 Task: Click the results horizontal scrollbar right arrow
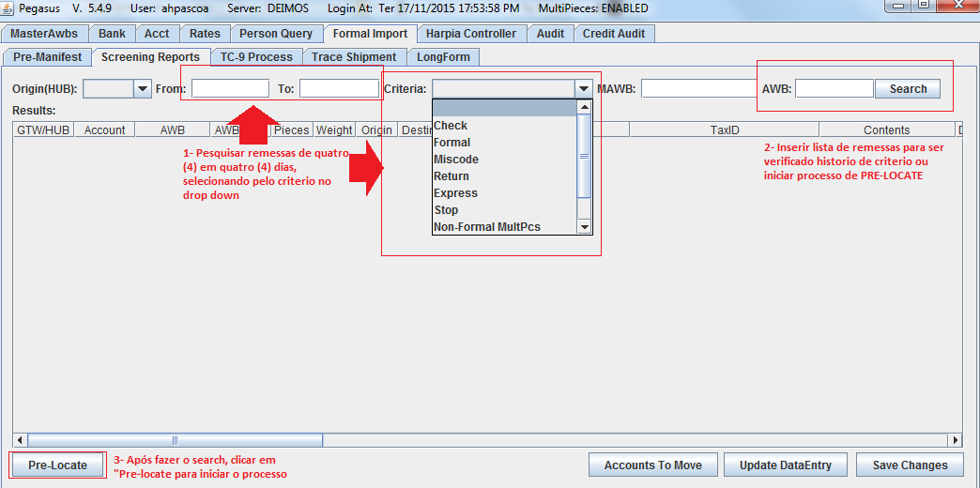pyautogui.click(x=956, y=440)
